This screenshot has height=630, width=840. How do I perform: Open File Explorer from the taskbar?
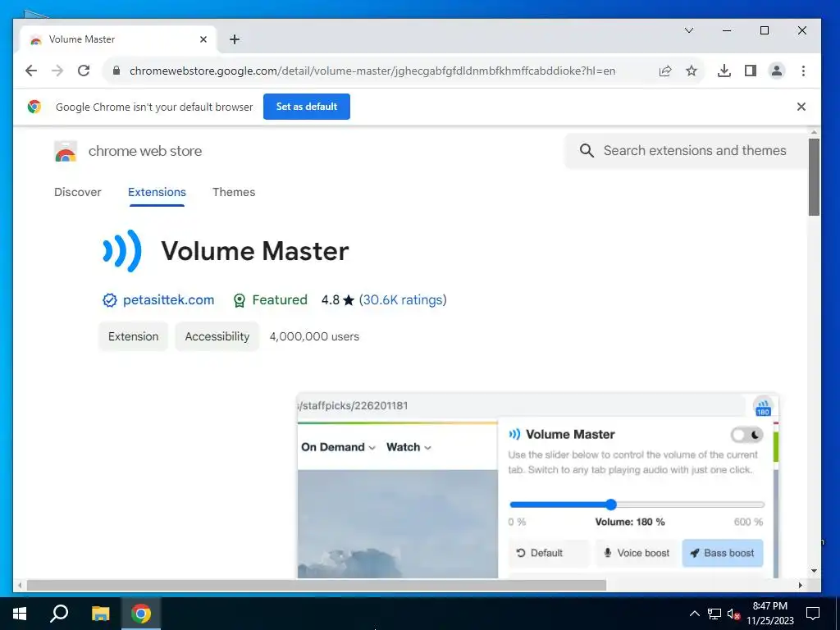[100, 614]
